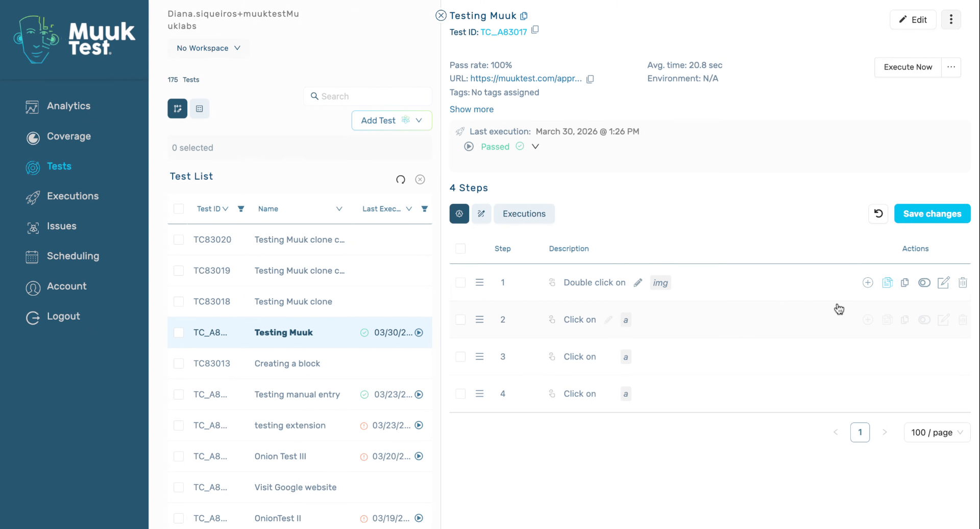
Task: Check the box for Creating a block test
Action: [x=179, y=364]
